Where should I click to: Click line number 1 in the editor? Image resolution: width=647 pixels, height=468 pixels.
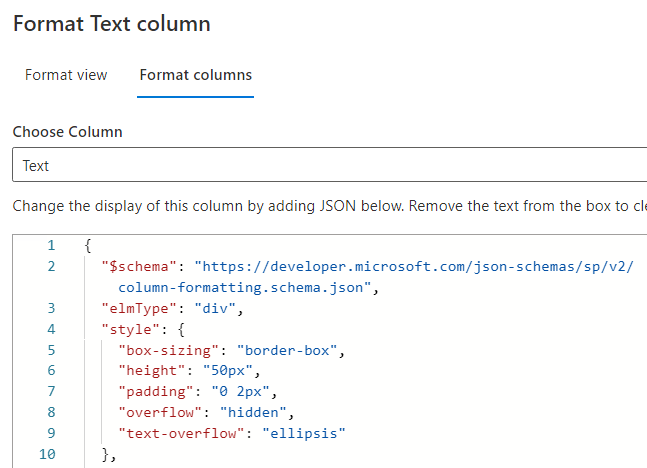[51, 246]
